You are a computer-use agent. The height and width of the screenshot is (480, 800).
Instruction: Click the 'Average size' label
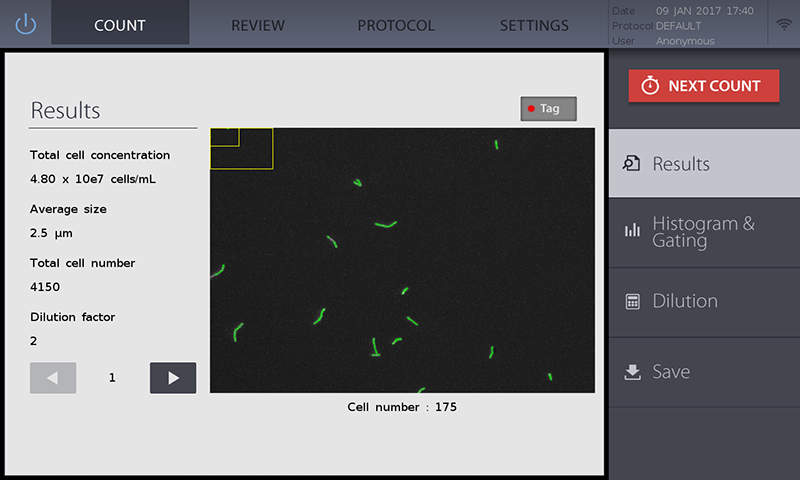68,209
